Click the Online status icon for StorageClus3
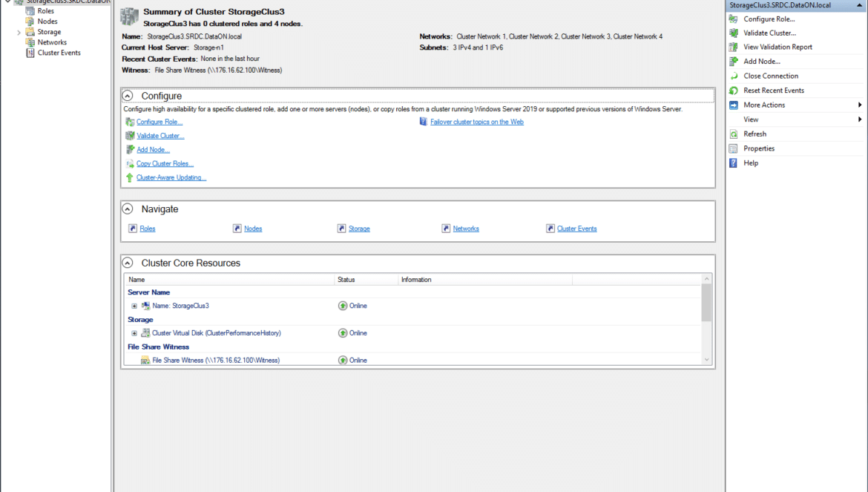Image resolution: width=868 pixels, height=492 pixels. 343,306
